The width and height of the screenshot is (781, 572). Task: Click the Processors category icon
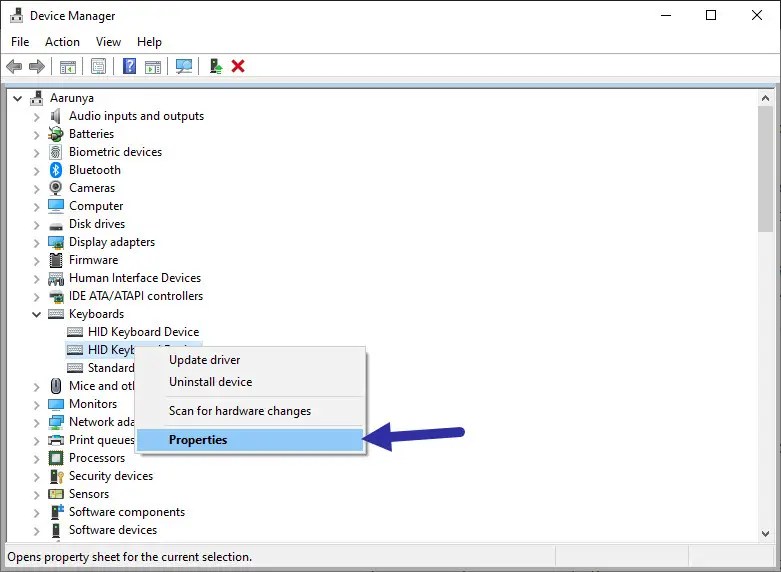tap(56, 458)
